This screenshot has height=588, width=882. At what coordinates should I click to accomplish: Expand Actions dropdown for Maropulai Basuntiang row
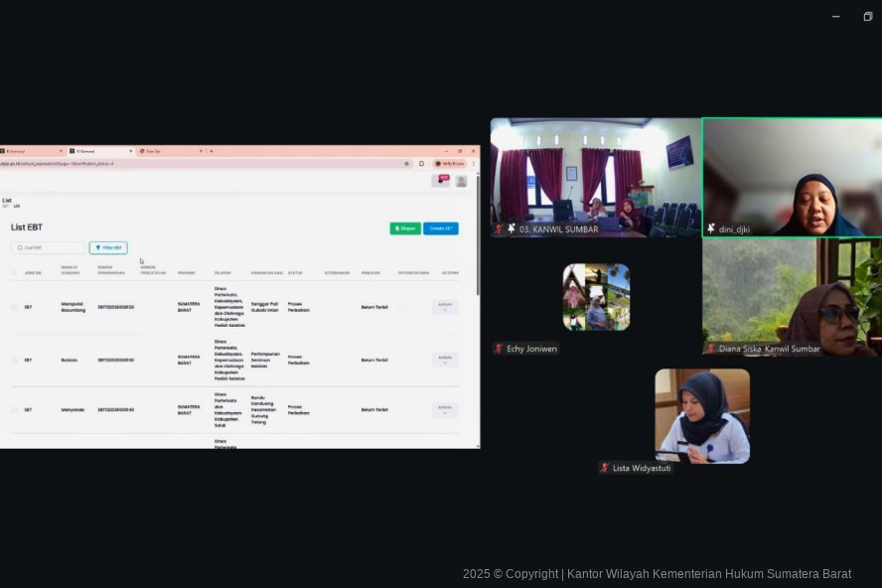tap(445, 307)
